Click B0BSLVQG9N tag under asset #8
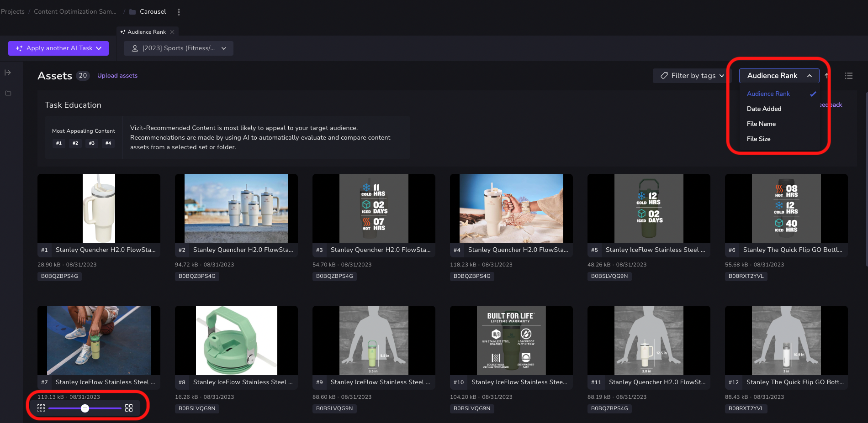Viewport: 868px width, 423px height. coord(197,408)
